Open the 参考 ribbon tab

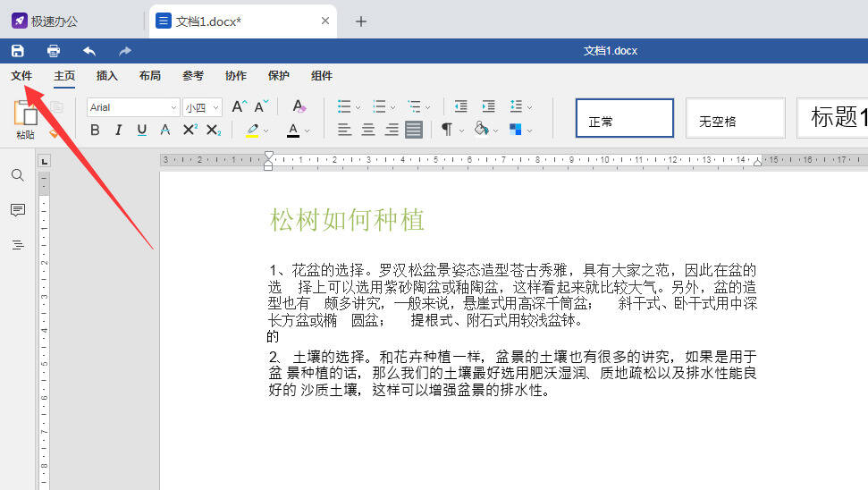click(x=193, y=76)
